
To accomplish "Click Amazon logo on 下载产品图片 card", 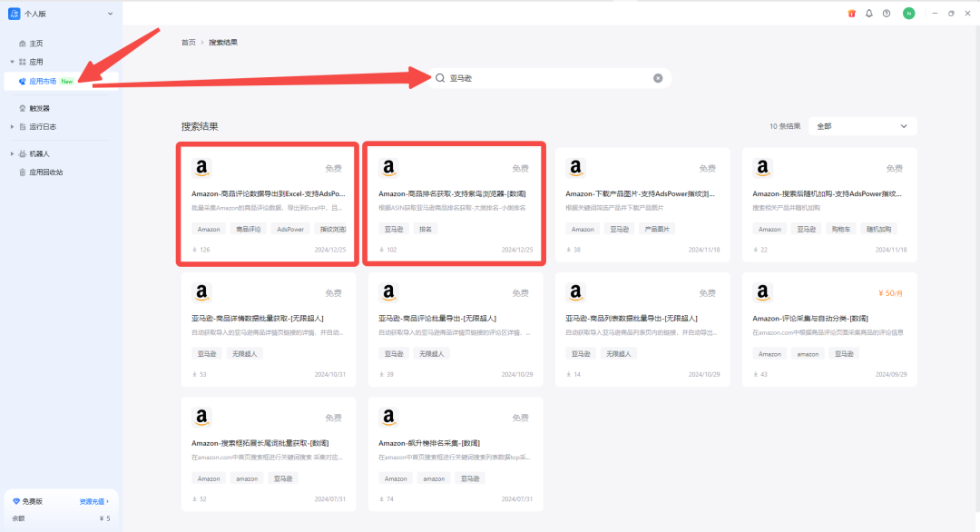I will click(x=575, y=168).
